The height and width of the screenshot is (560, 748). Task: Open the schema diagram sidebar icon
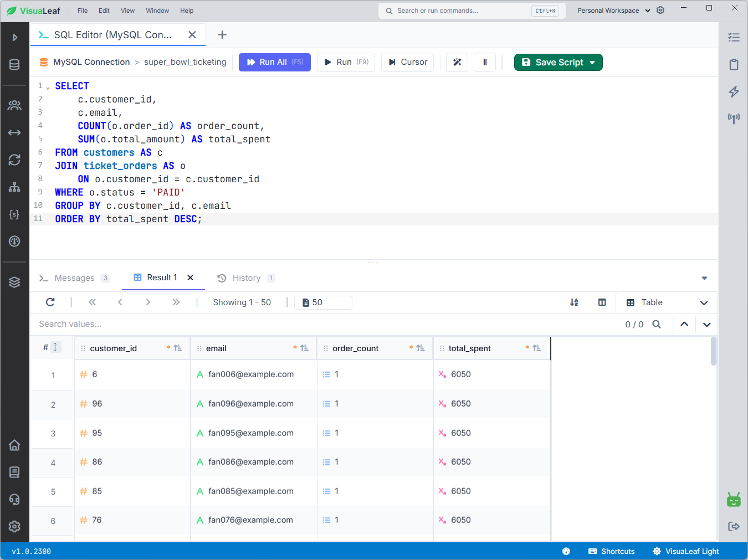[x=14, y=187]
